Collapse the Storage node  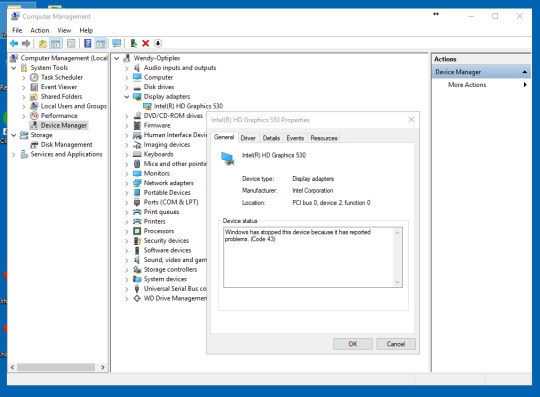14,135
